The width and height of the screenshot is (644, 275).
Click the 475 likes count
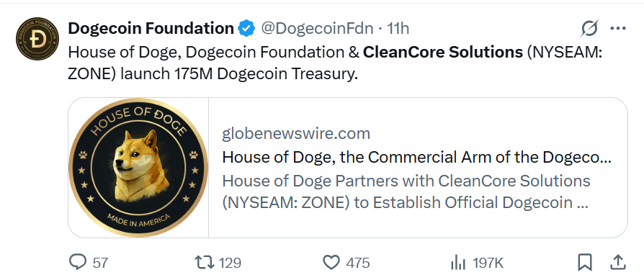(358, 263)
